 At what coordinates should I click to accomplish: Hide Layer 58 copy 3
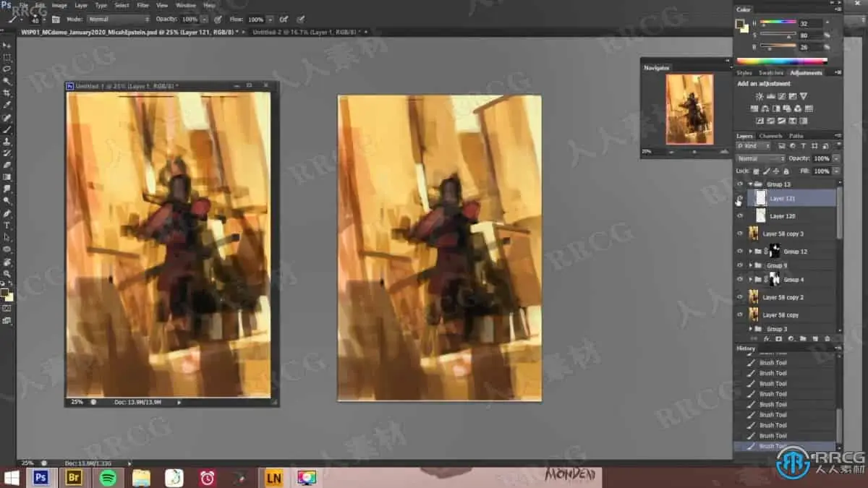coord(739,234)
